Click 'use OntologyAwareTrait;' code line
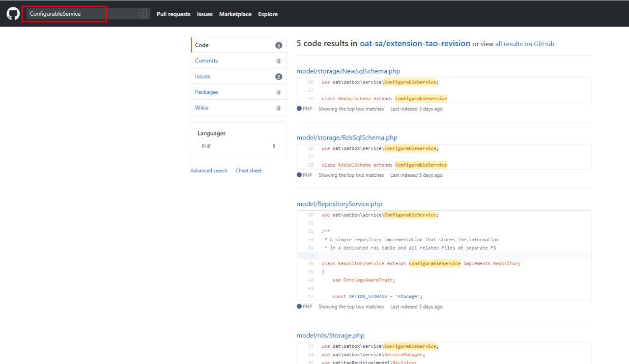Viewport: 629px width, 364px height. (x=364, y=280)
